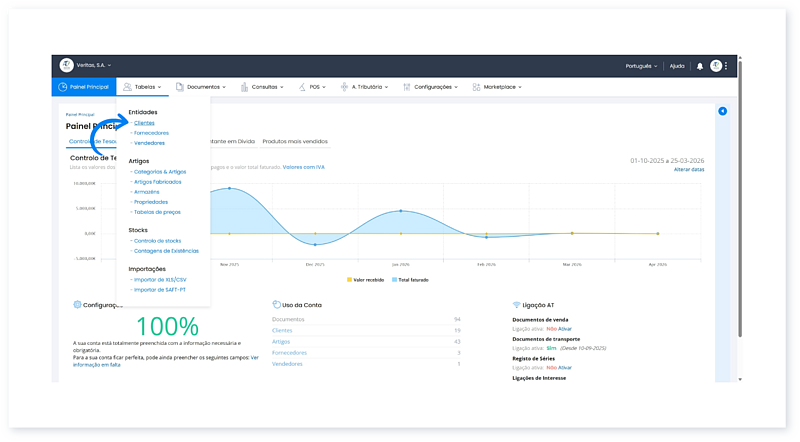Expand the right side panel arrow

[722, 111]
